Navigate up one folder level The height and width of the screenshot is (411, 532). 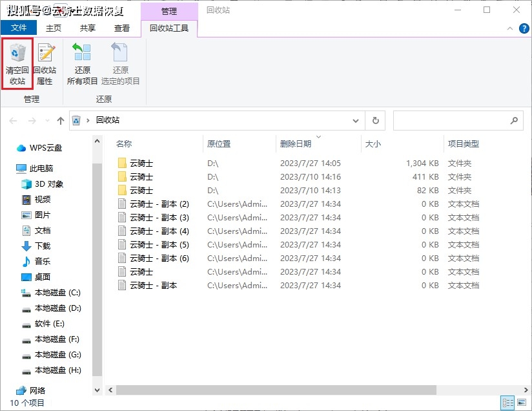(x=61, y=120)
